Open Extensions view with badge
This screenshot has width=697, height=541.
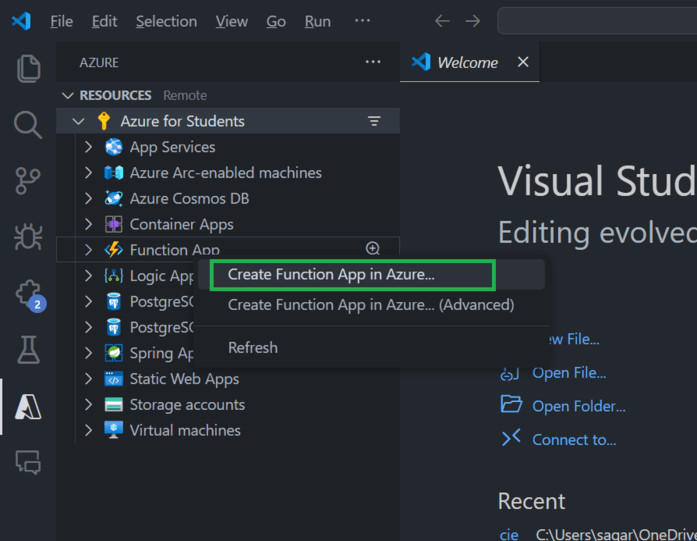tap(28, 294)
